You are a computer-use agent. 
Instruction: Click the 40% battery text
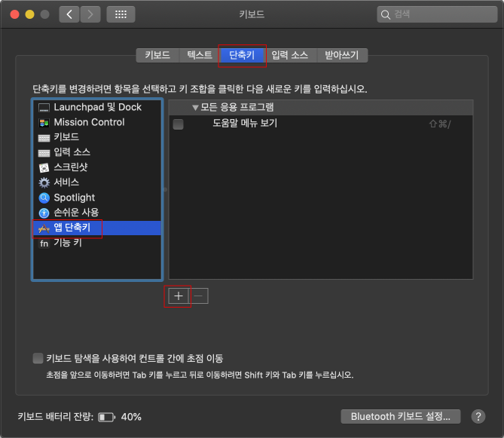click(x=131, y=417)
